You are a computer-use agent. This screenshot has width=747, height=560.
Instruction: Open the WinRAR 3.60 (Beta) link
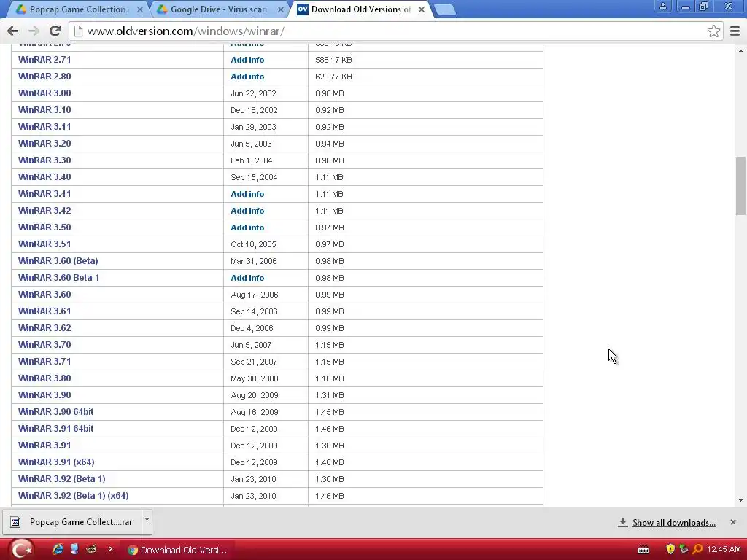click(x=58, y=261)
